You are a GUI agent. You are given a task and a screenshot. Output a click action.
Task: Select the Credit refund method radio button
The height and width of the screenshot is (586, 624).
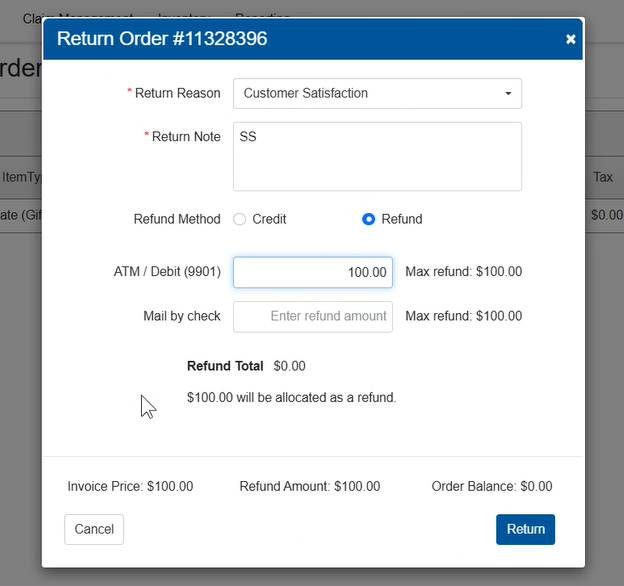(240, 219)
